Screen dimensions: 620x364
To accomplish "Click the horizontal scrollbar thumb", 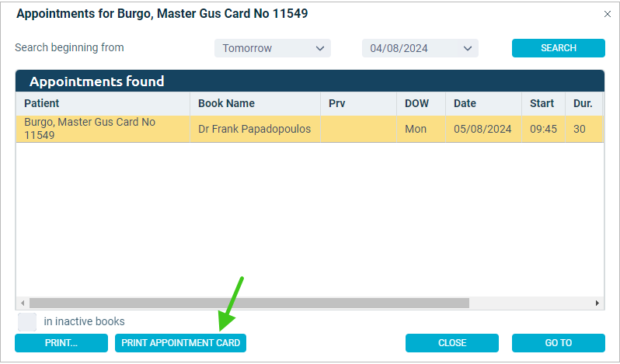I will point(249,303).
